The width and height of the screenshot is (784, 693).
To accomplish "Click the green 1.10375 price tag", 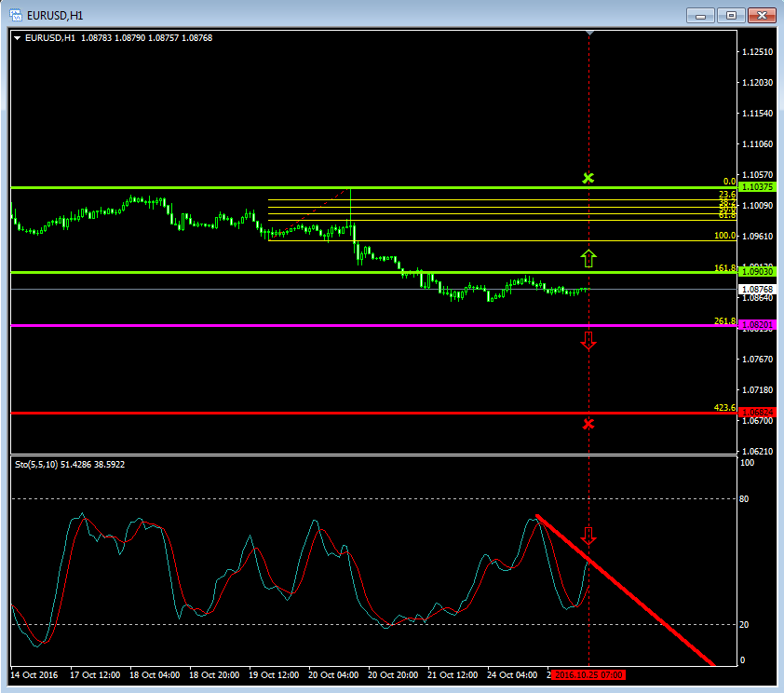I will [x=758, y=186].
